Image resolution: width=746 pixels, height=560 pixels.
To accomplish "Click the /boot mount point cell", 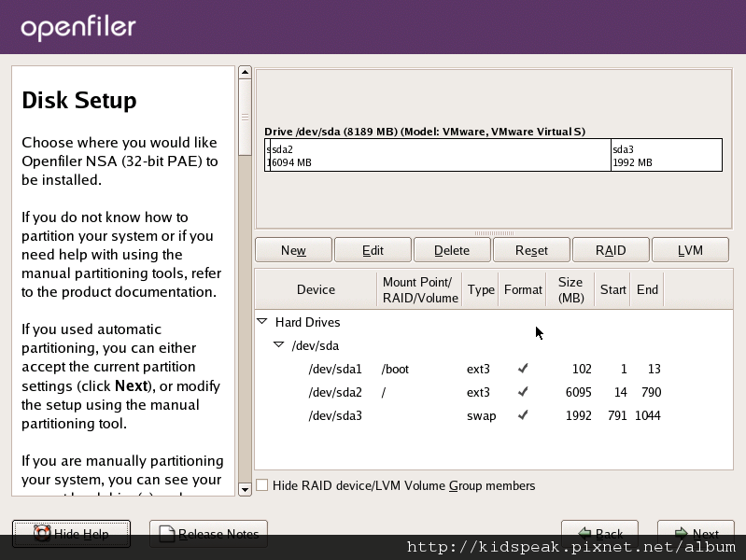I will [395, 369].
